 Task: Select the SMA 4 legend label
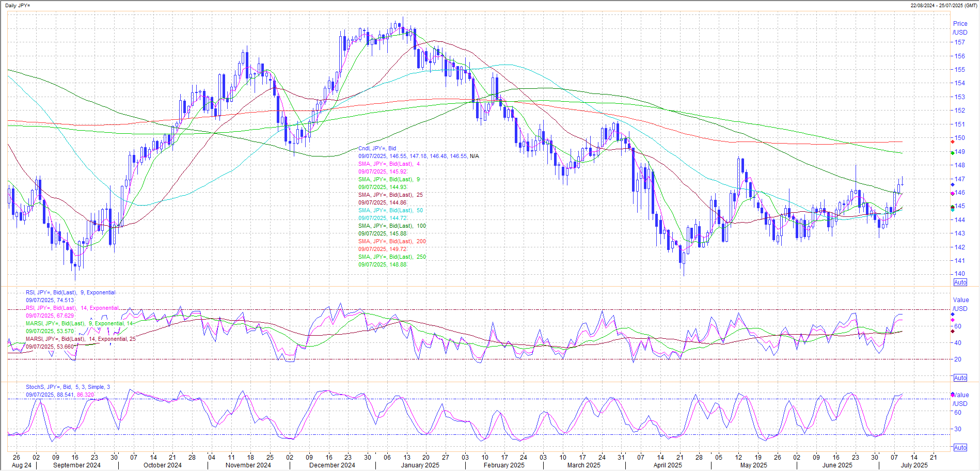(x=389, y=164)
